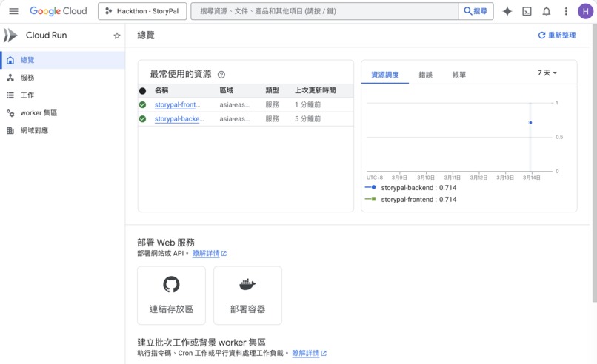Click green status check for storypal-backe
The width and height of the screenshot is (597, 364).
(x=142, y=118)
